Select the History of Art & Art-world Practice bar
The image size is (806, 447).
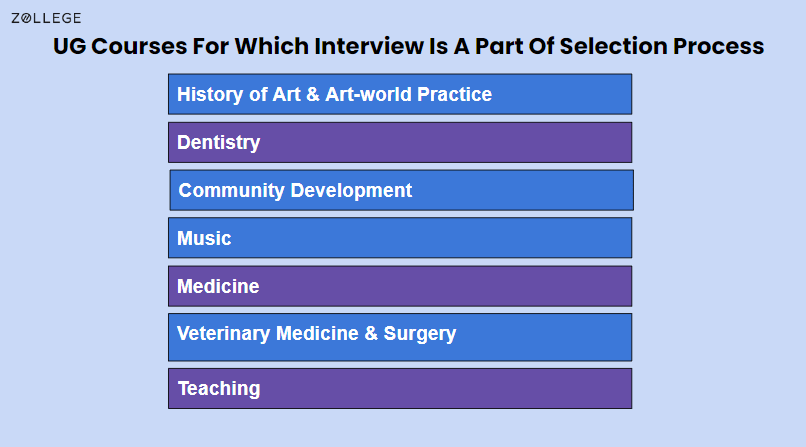click(400, 94)
